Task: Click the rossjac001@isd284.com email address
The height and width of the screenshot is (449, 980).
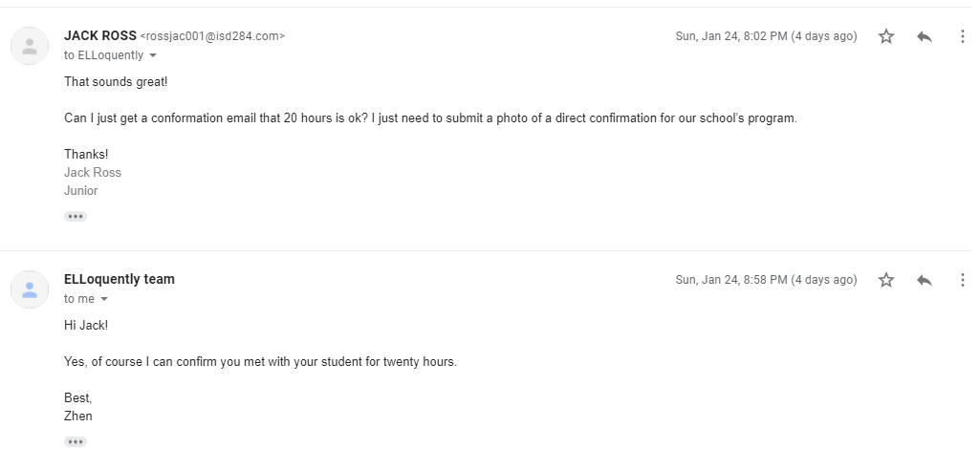Action: pyautogui.click(x=213, y=36)
